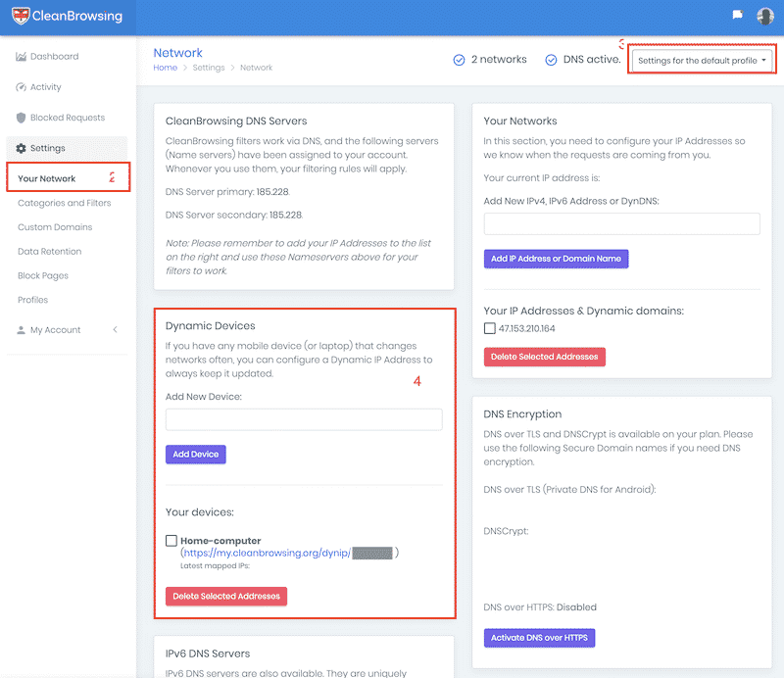The width and height of the screenshot is (784, 678).
Task: Activate DNS over HTTPS
Action: (x=539, y=638)
